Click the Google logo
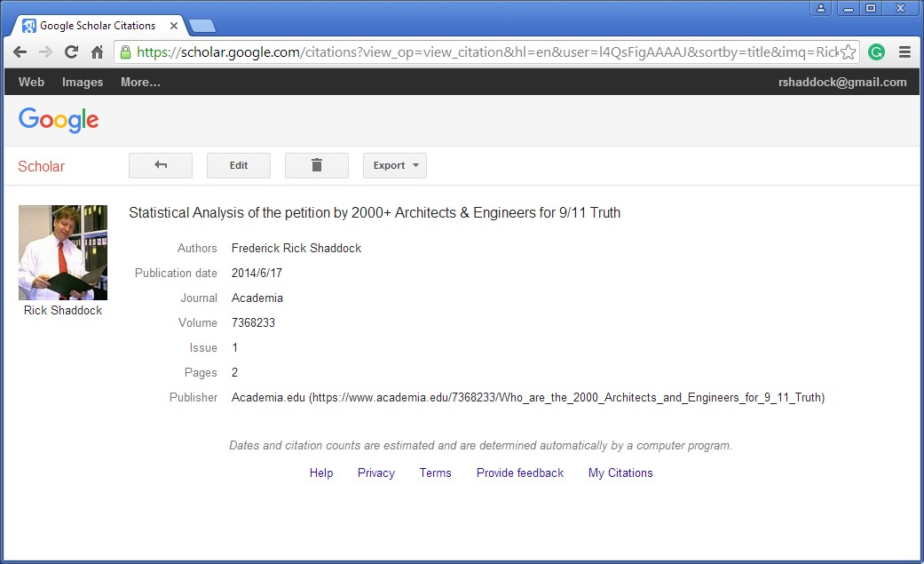Image resolution: width=924 pixels, height=564 pixels. tap(59, 121)
